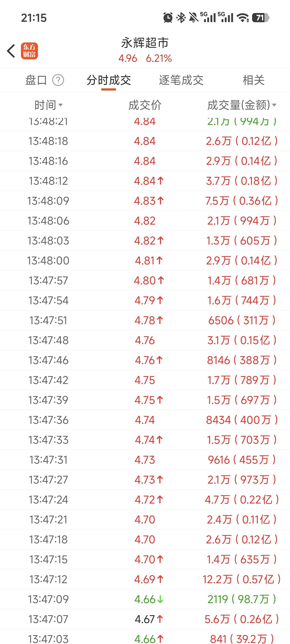Select the 13:48:09 trade row at 4.83
This screenshot has width=290, height=644.
tap(145, 201)
